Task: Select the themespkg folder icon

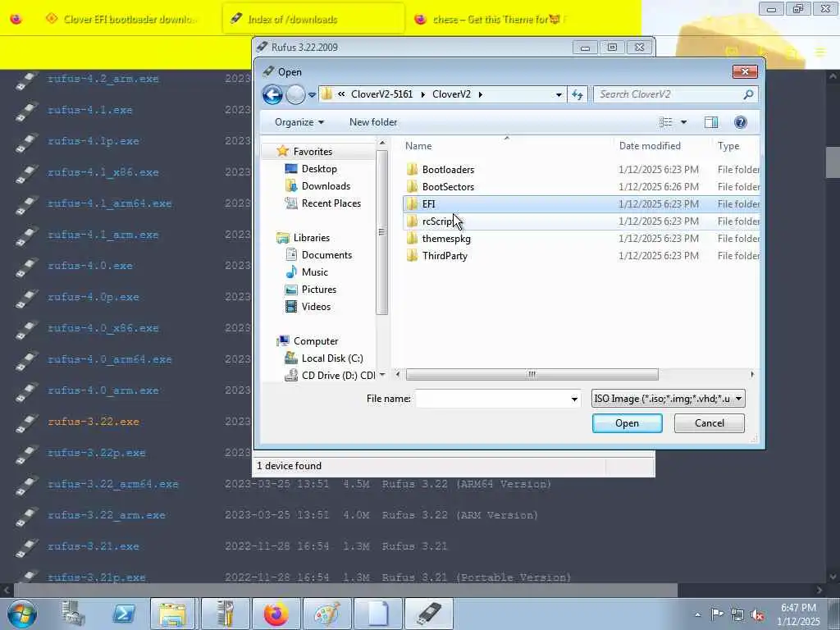Action: (412, 239)
